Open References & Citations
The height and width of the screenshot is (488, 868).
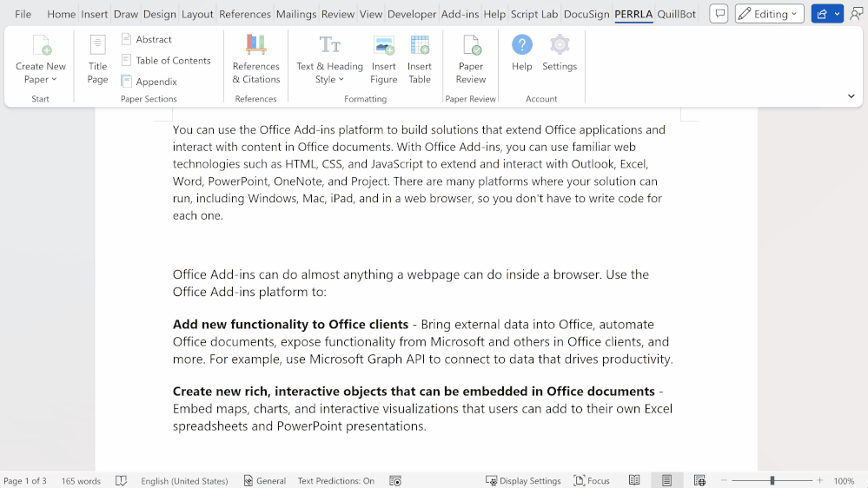tap(255, 60)
